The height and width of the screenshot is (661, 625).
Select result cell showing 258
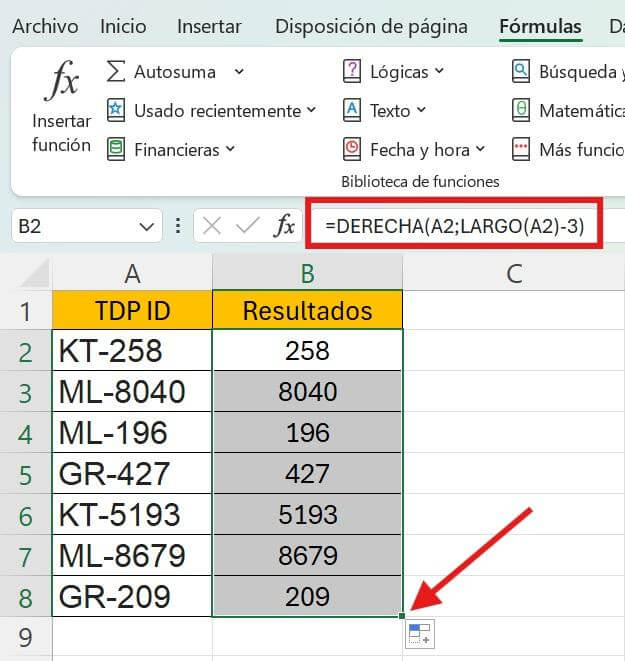[x=308, y=351]
